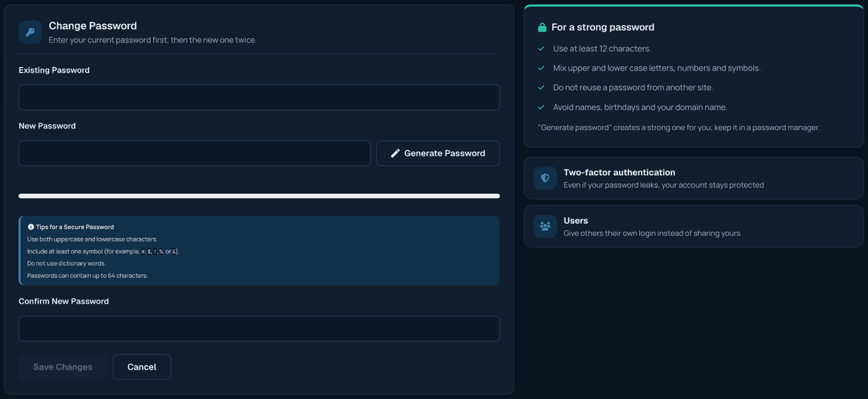Click 'Mix upper and lower case letters' text
Image resolution: width=868 pixels, height=399 pixels.
657,68
